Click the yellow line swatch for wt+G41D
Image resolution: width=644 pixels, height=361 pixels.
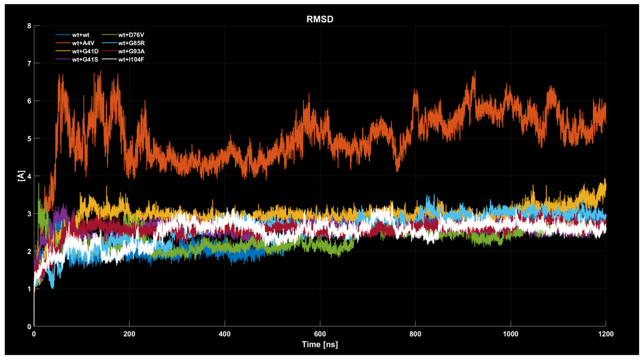[x=63, y=51]
